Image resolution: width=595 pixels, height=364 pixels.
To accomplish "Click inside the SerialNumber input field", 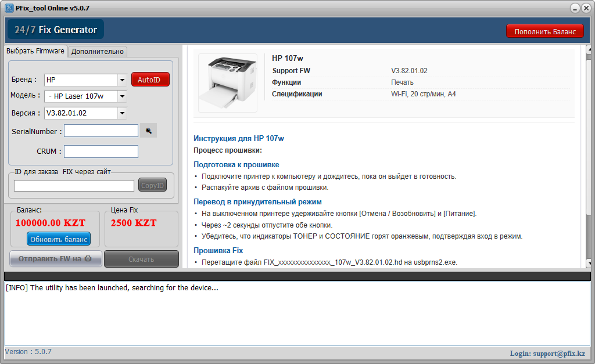I will 101,130.
